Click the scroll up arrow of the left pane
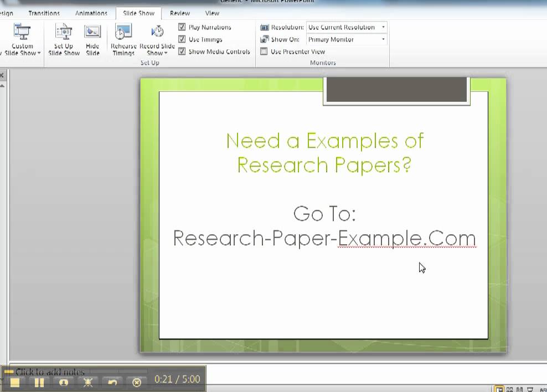The image size is (547, 392). tap(2, 86)
